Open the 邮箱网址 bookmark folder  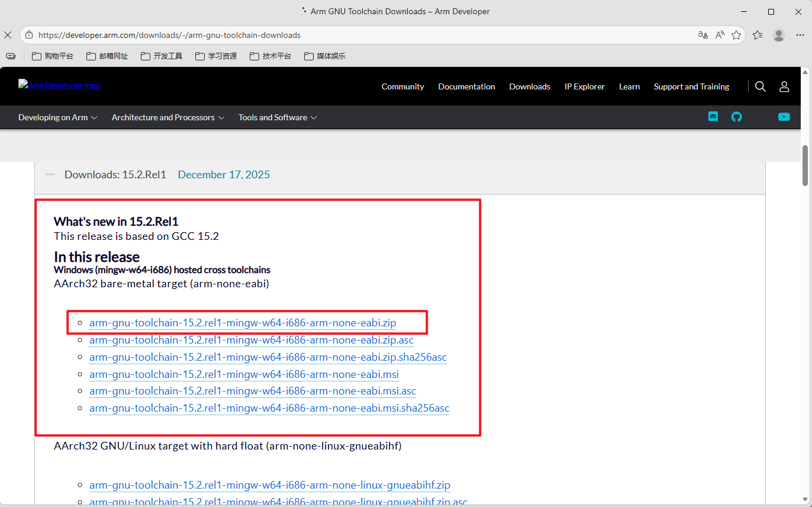[x=107, y=56]
